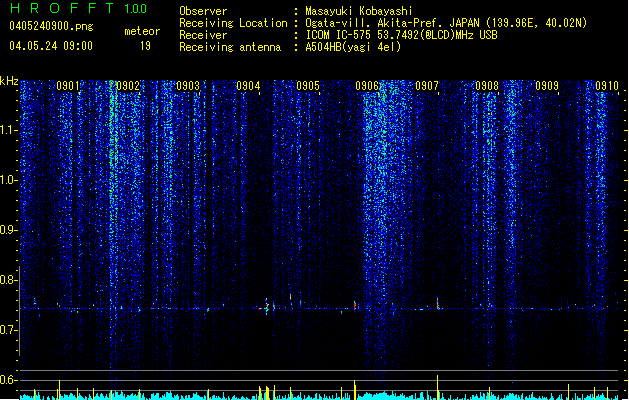The image size is (629, 400).
Task: Click the kHz axis unit label
Action: pyautogui.click(x=9, y=81)
